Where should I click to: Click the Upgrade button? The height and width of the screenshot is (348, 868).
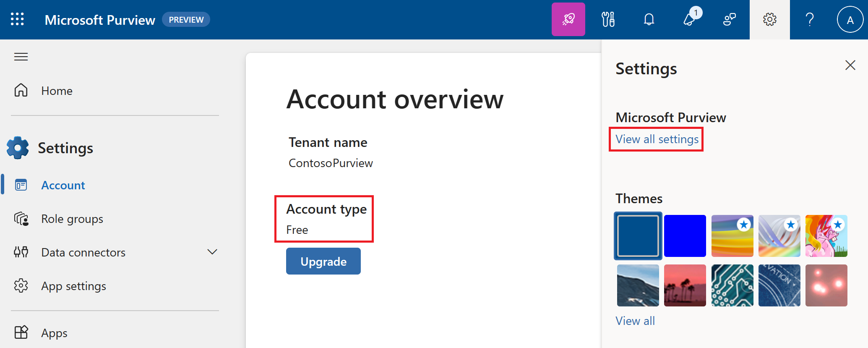[323, 261]
